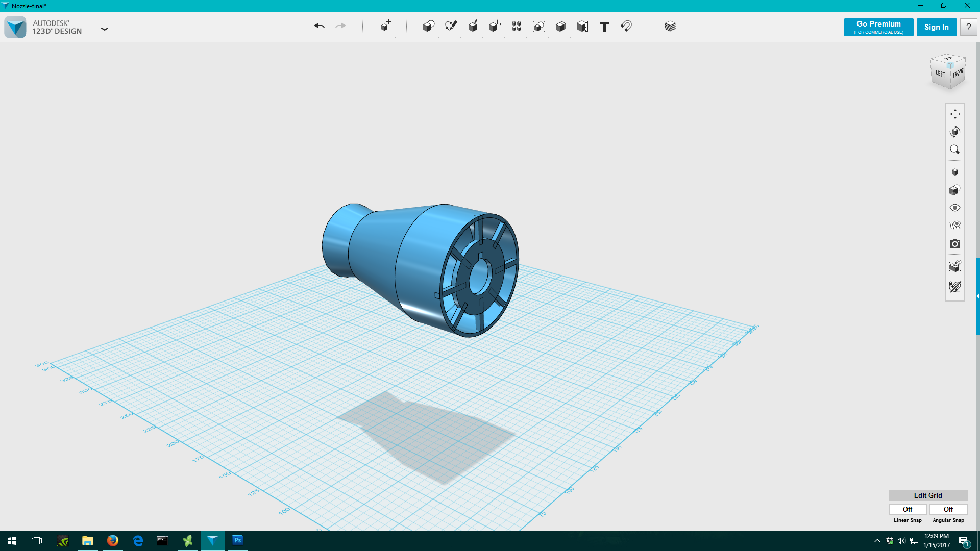Screen dimensions: 980x551
Task: Activate the Snap magnet tool
Action: coord(626,26)
